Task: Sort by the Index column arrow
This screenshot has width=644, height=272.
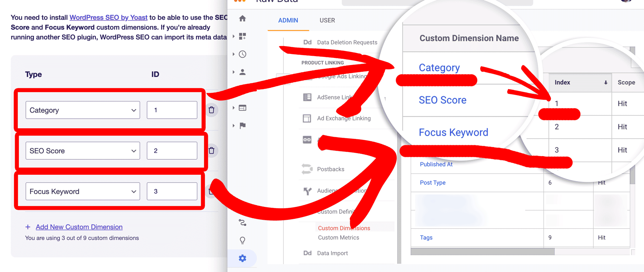Action: (606, 83)
